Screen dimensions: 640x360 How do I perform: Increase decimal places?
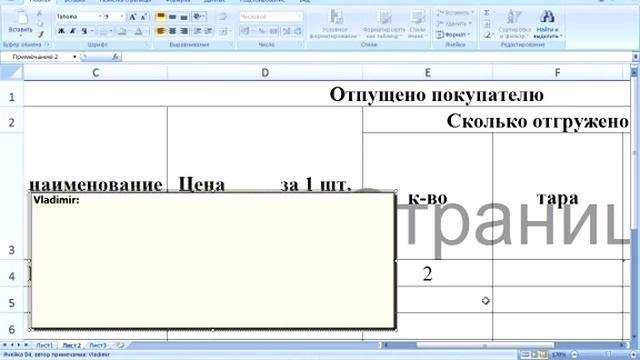[x=287, y=31]
